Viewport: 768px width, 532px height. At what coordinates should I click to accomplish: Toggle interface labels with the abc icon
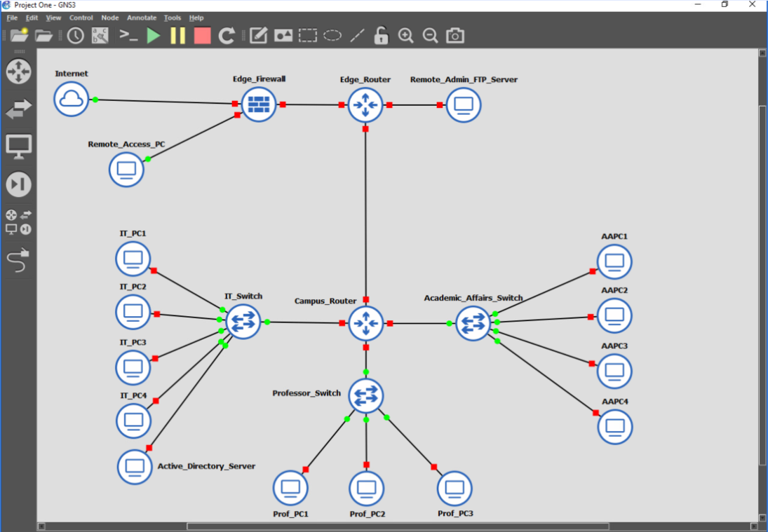(100, 35)
